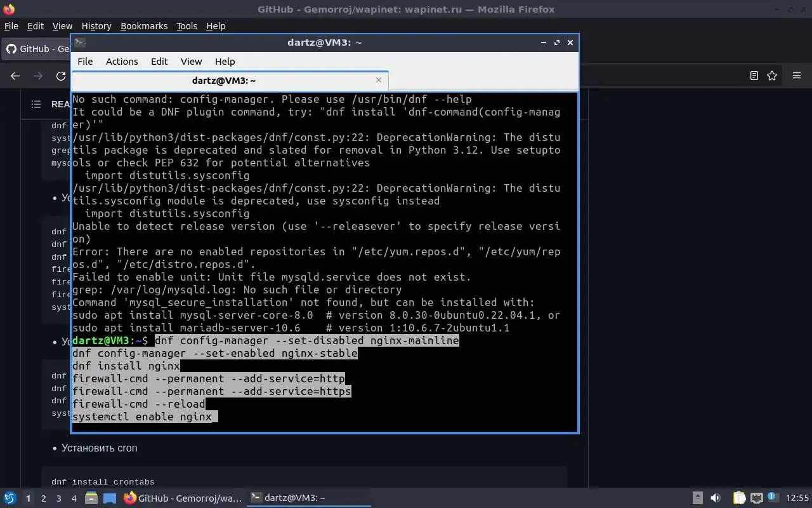Click 'Failed to enable unit' error line

272,277
